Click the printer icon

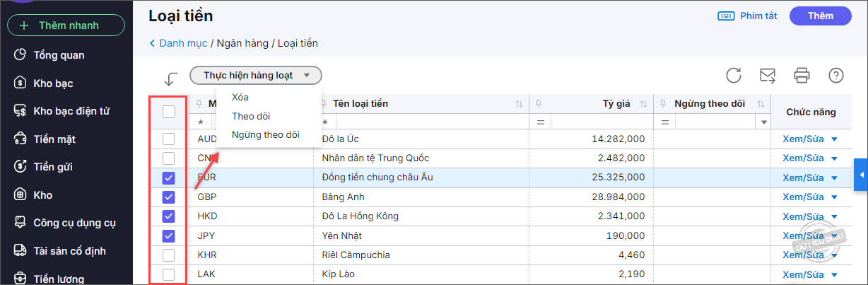point(802,75)
